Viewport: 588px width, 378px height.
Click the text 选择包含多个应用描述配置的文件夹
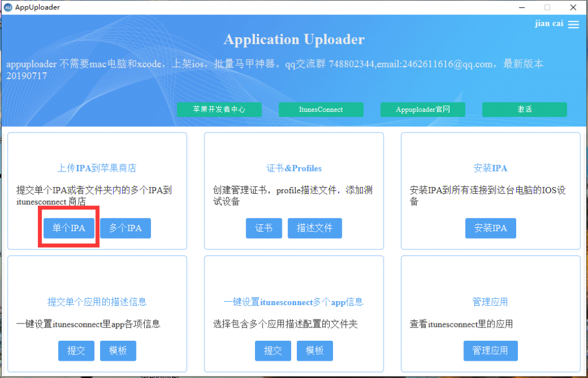(285, 324)
